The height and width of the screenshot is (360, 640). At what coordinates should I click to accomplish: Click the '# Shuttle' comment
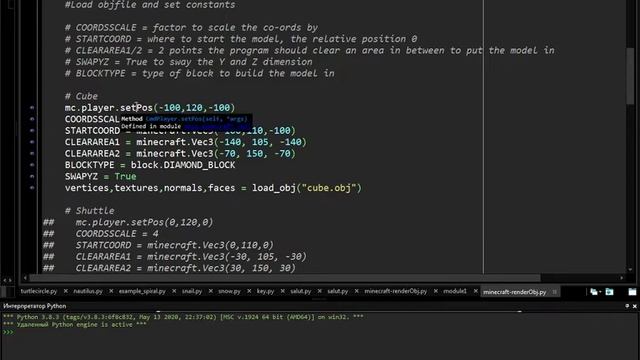89,211
